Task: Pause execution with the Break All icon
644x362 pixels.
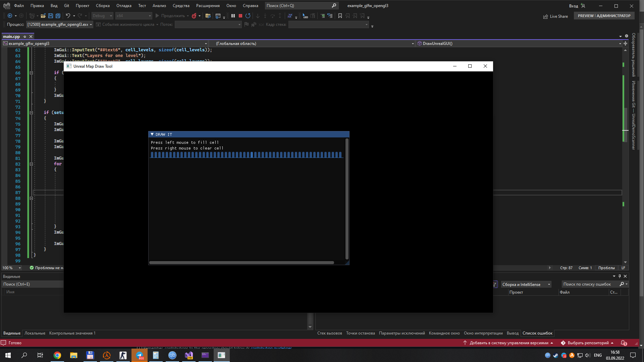Action: click(233, 15)
